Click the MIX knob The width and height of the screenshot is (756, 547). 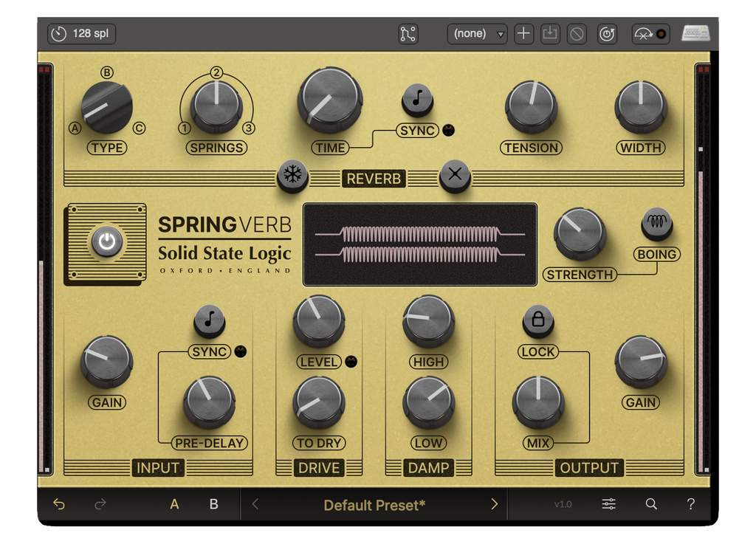(538, 402)
